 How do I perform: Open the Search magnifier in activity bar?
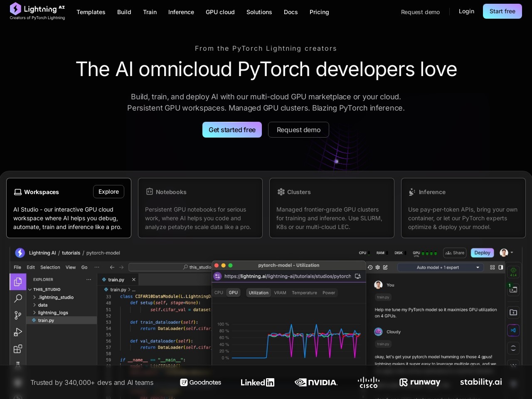coord(18,298)
